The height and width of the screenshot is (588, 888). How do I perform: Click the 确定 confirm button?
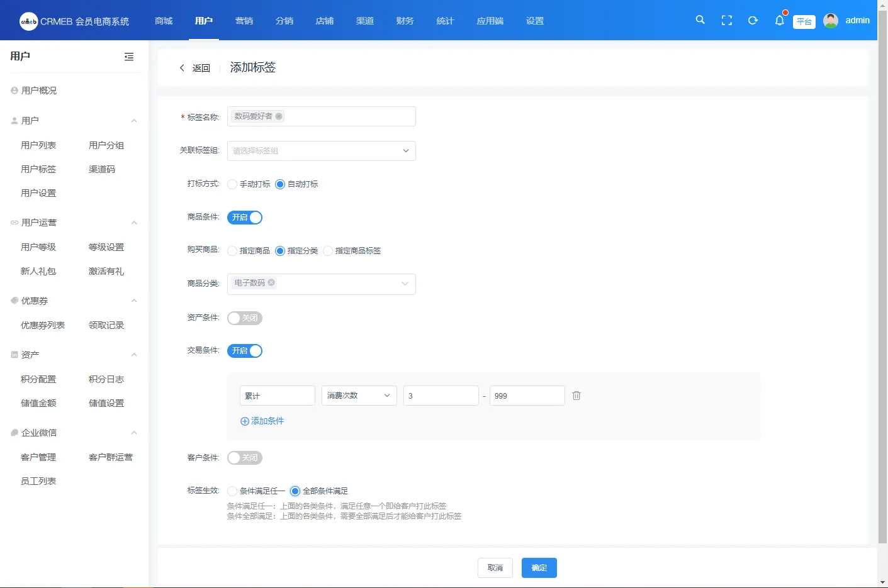[x=539, y=567]
